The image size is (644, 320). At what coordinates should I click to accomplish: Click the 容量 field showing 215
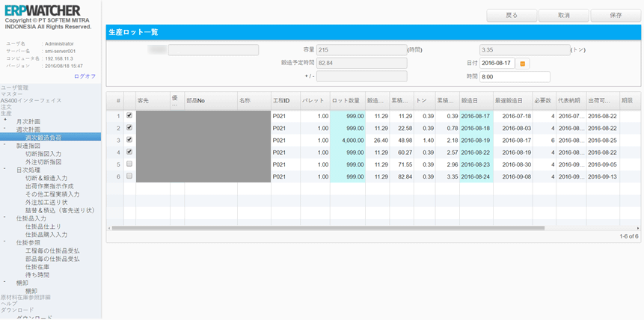click(x=361, y=50)
